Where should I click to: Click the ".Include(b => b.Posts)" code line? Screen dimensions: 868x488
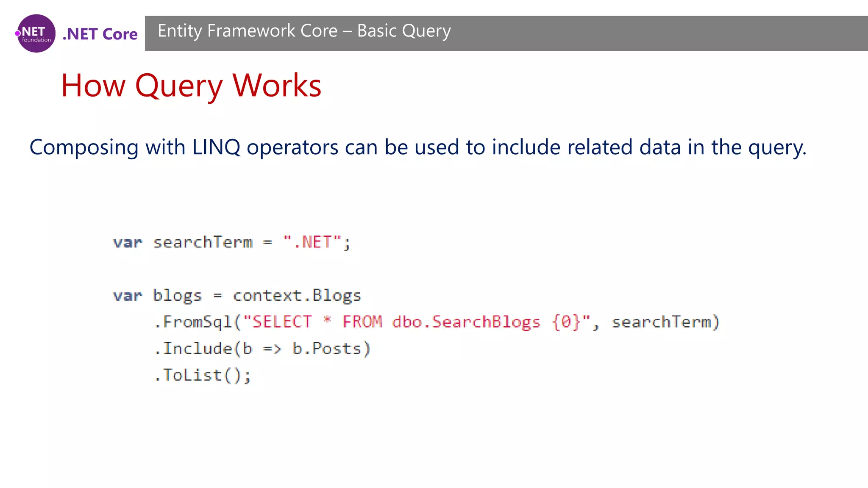(x=262, y=349)
